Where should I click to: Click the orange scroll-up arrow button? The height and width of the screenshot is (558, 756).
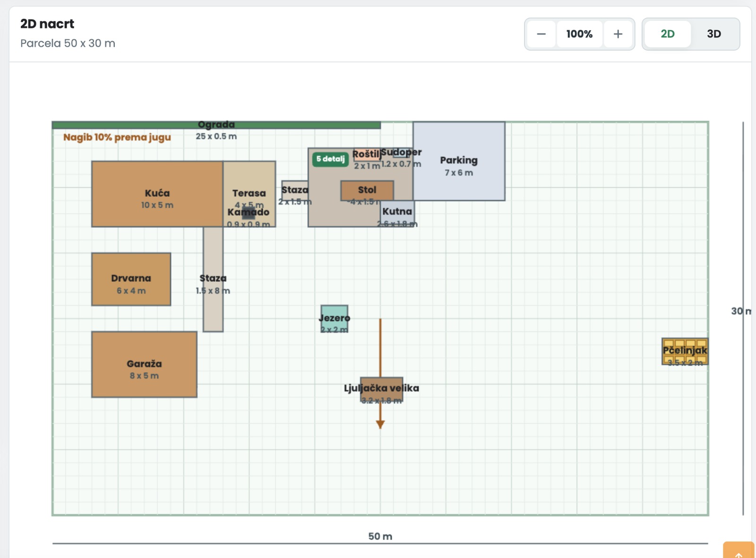[739, 550]
